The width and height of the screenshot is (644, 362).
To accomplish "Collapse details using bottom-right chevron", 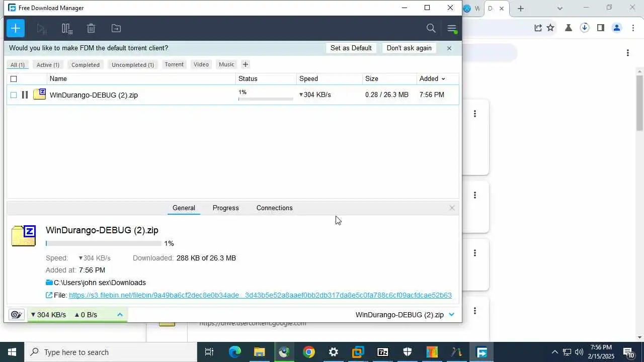I will click(451, 315).
